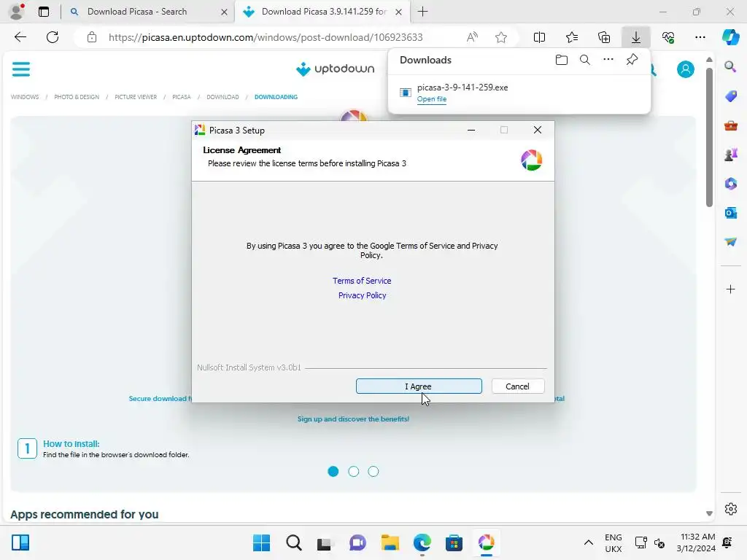Open Collections icon in the toolbar
This screenshot has width=747, height=560.
pos(603,37)
